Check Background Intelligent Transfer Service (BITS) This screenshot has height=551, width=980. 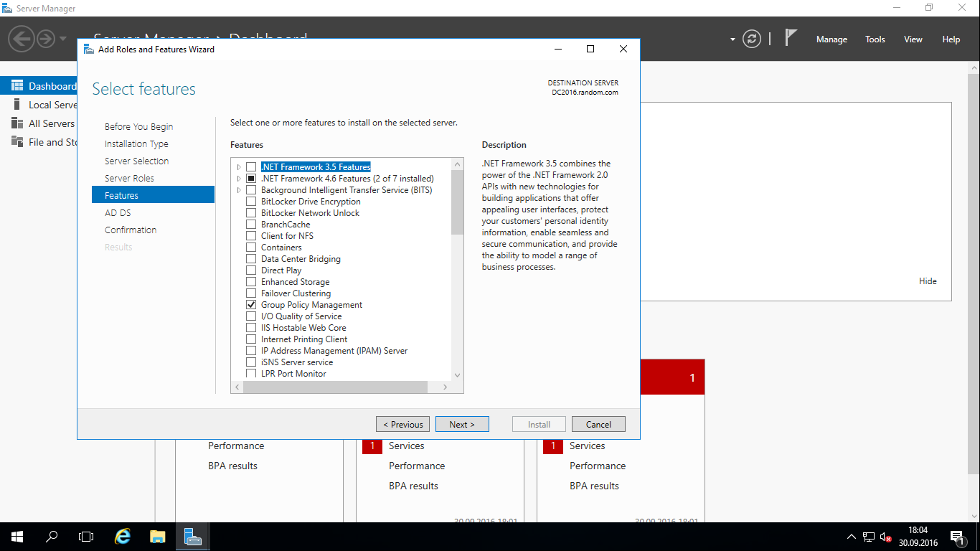(251, 190)
